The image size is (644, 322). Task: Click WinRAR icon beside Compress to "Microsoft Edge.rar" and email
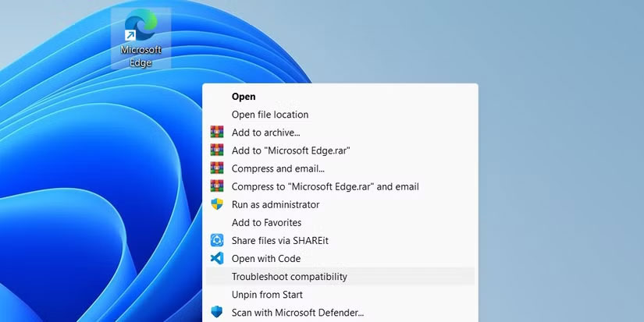217,186
